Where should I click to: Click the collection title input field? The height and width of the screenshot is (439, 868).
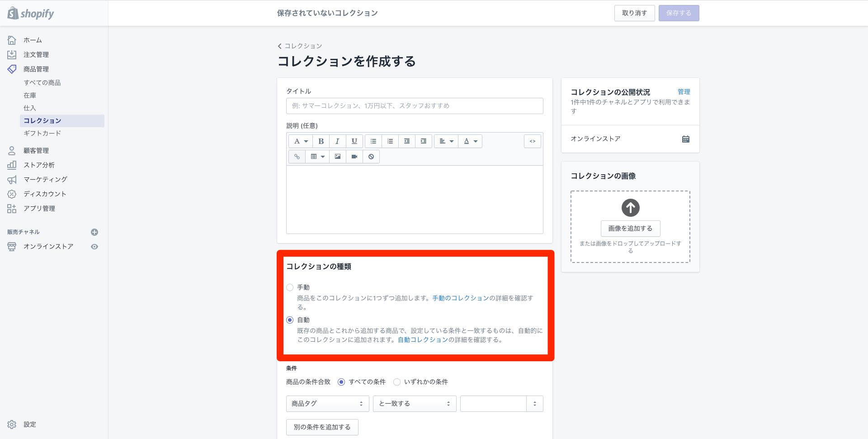pyautogui.click(x=414, y=105)
